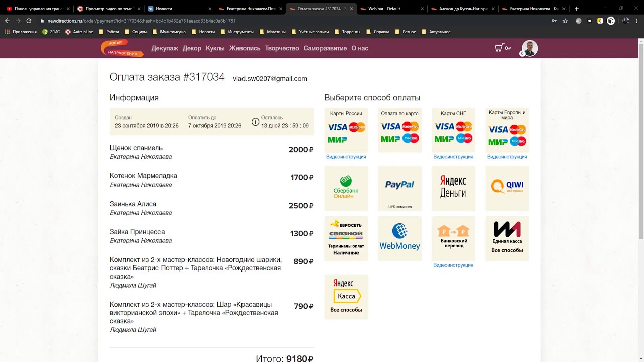Open the Работа bookmarks folder
Image resolution: width=644 pixels, height=362 pixels.
pos(109,32)
